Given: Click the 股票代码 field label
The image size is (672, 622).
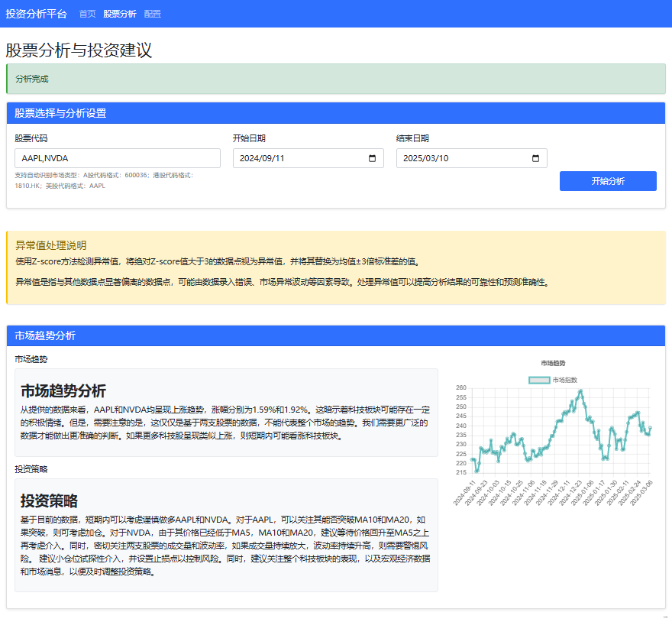Looking at the screenshot, I should 31,138.
